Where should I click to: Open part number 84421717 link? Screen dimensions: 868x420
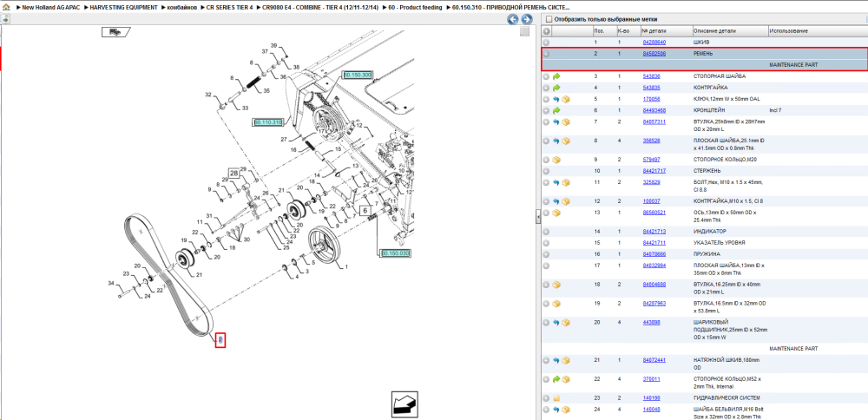[654, 170]
